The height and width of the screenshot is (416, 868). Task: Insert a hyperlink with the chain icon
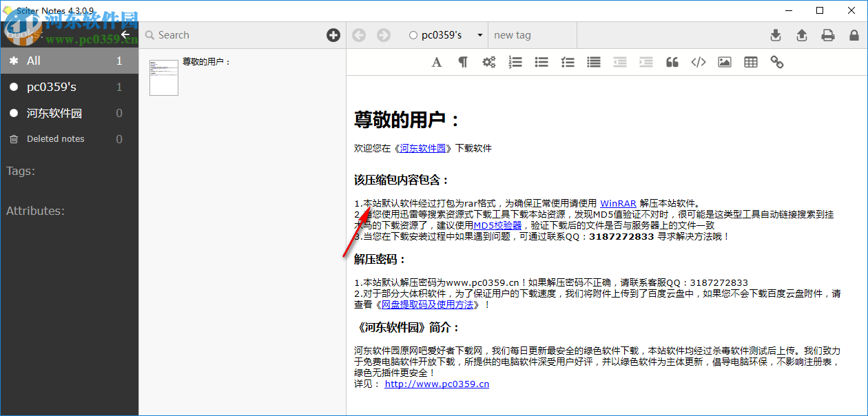(776, 62)
